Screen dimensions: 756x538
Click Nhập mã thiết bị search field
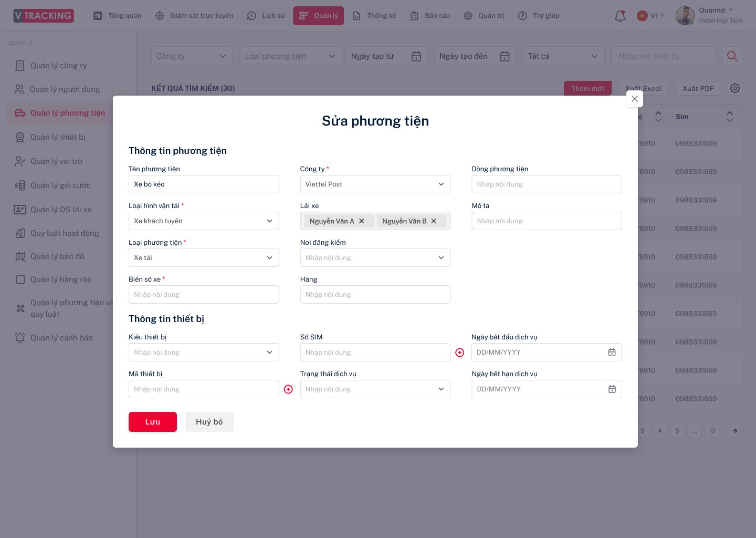click(664, 56)
